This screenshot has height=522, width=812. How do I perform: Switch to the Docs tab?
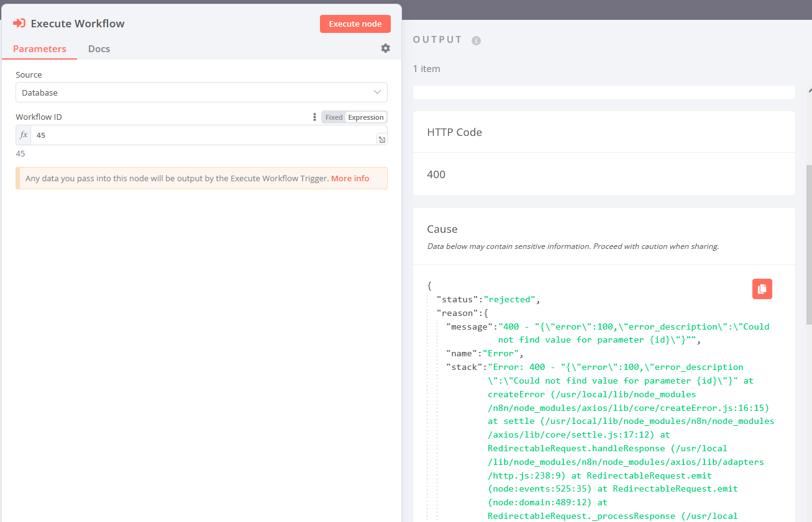point(99,49)
